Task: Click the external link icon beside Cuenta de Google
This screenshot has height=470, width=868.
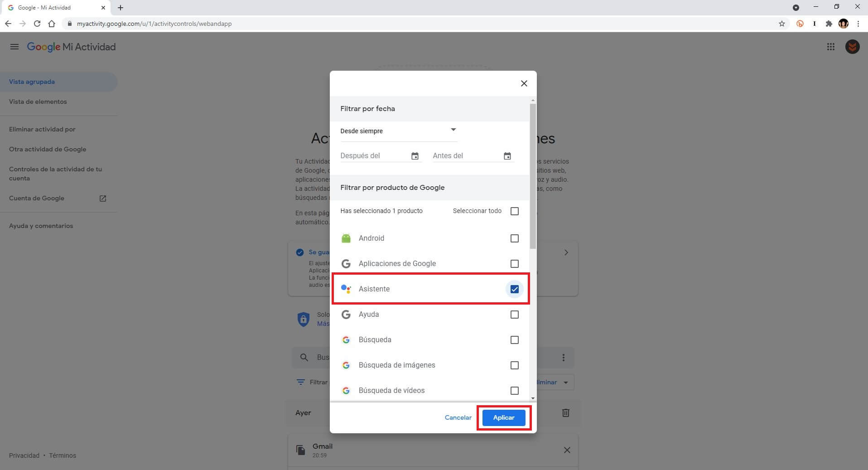Action: point(103,199)
